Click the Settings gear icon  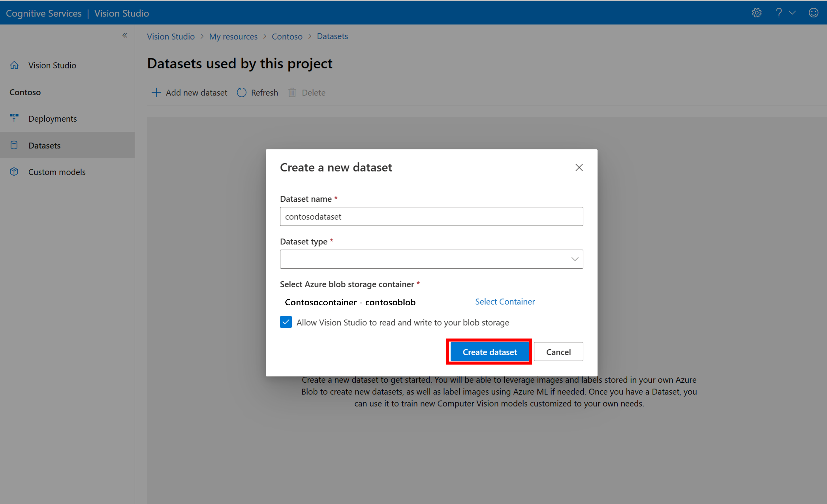(757, 12)
